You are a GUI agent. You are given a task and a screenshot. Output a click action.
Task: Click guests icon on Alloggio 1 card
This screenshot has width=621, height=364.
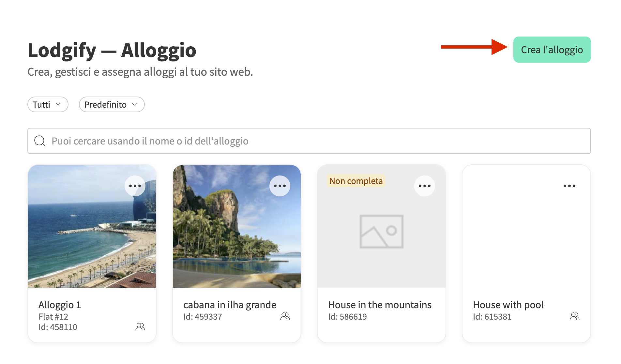tap(140, 326)
